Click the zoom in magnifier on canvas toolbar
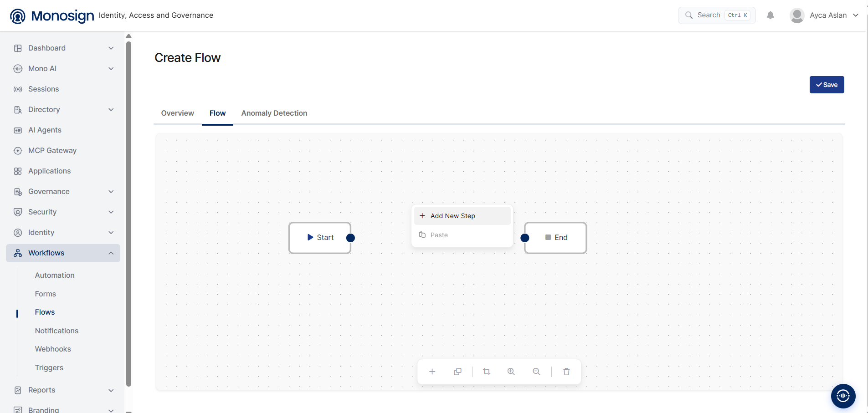The image size is (868, 413). [x=511, y=372]
